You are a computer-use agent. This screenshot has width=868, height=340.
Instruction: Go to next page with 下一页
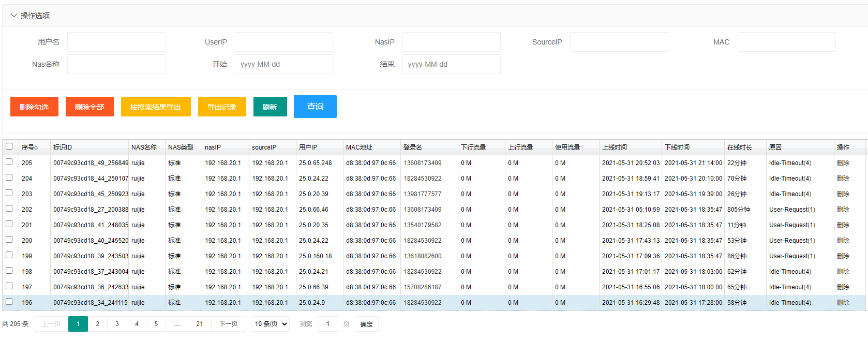[228, 324]
